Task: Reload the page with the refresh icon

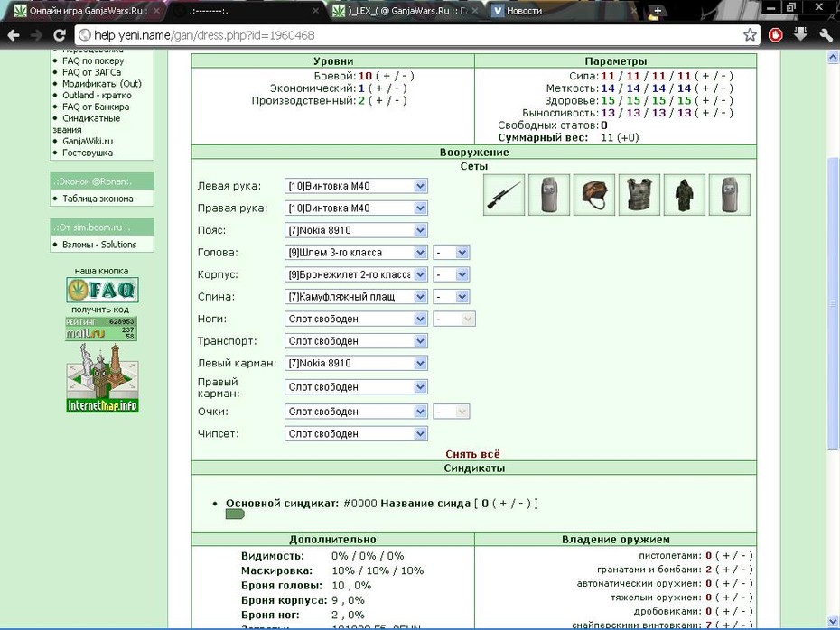Action: coord(59,35)
